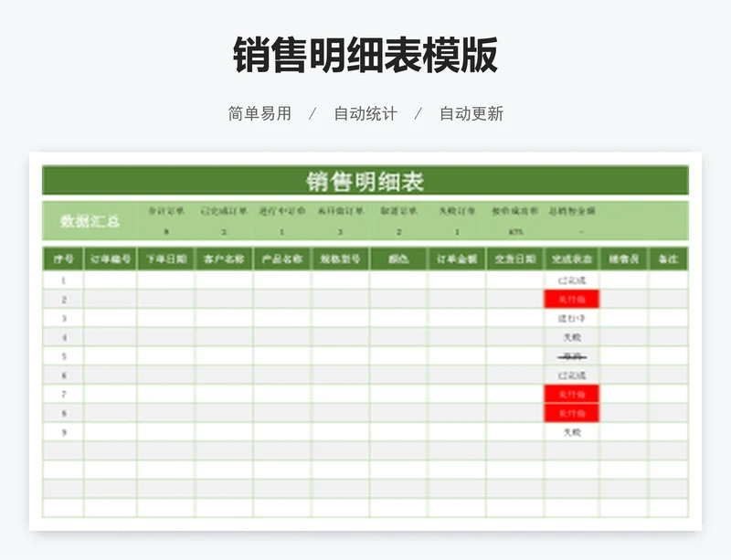Select the count value under 失败订单
Image resolution: width=731 pixels, height=560 pixels.
[457, 232]
